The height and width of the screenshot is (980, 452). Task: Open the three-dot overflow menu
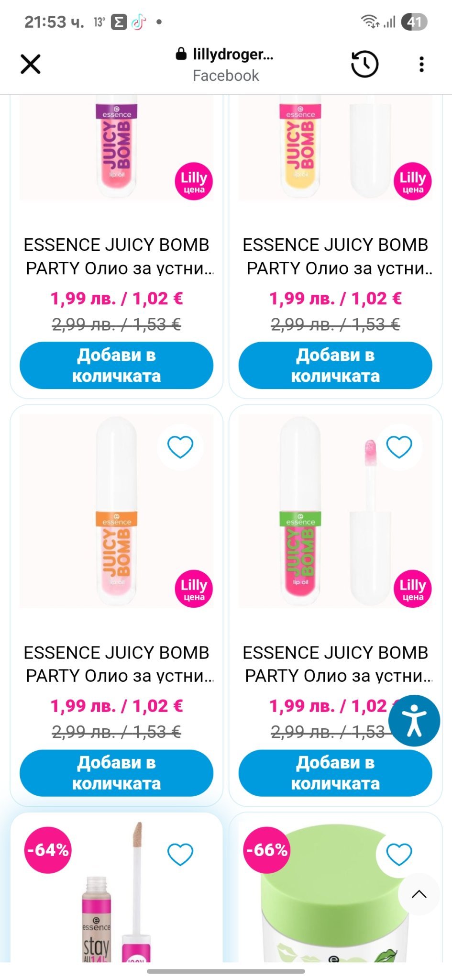coord(421,64)
